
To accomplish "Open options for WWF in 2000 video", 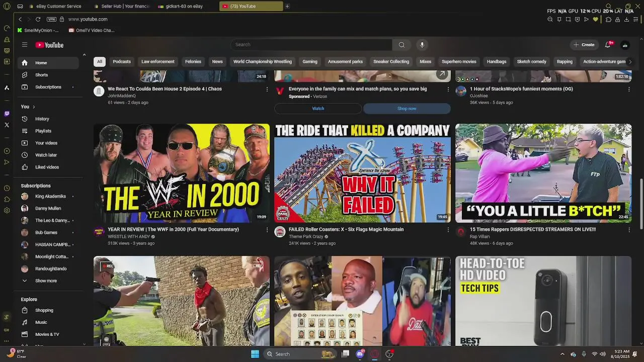I will coord(267,230).
